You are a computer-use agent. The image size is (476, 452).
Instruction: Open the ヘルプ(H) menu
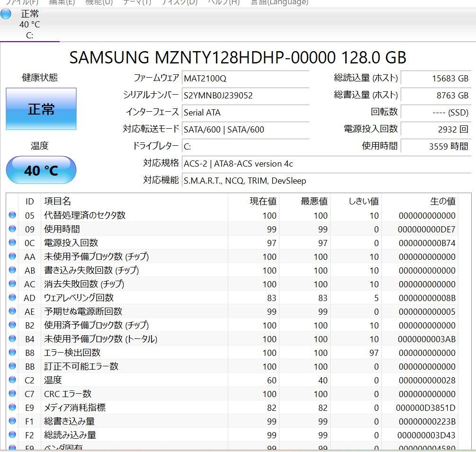(224, 2)
